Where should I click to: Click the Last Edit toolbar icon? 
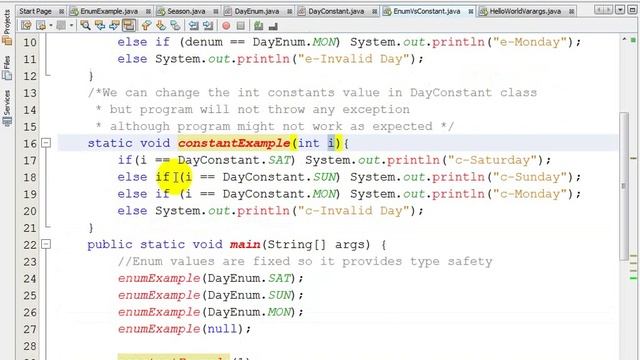[x=27, y=26]
